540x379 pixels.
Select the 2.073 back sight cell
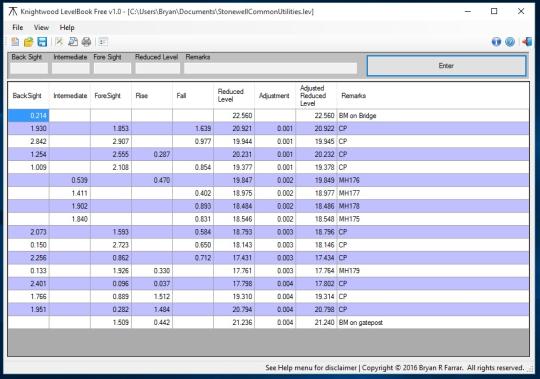tap(28, 232)
